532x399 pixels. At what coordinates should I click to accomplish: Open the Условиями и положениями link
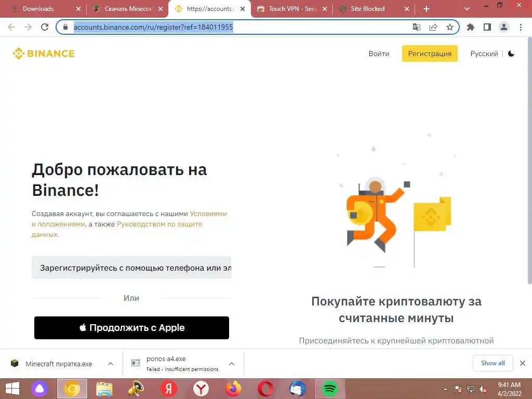pos(208,214)
